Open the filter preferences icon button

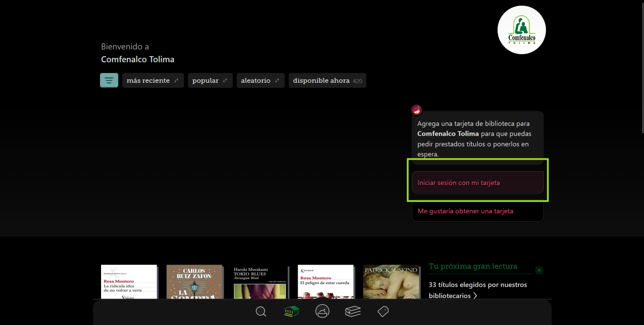pyautogui.click(x=109, y=80)
